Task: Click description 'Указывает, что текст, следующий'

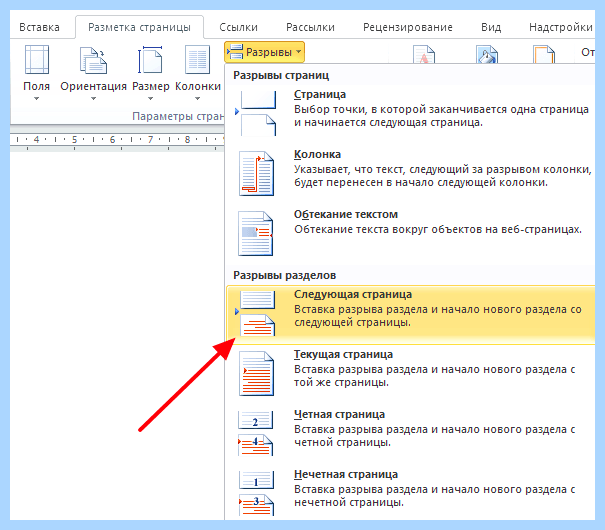Action: 443,176
